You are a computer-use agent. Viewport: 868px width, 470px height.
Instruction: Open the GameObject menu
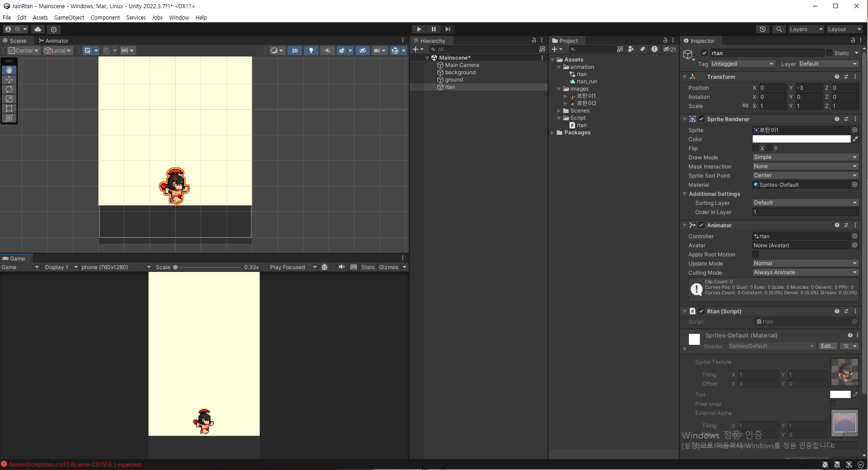click(69, 18)
